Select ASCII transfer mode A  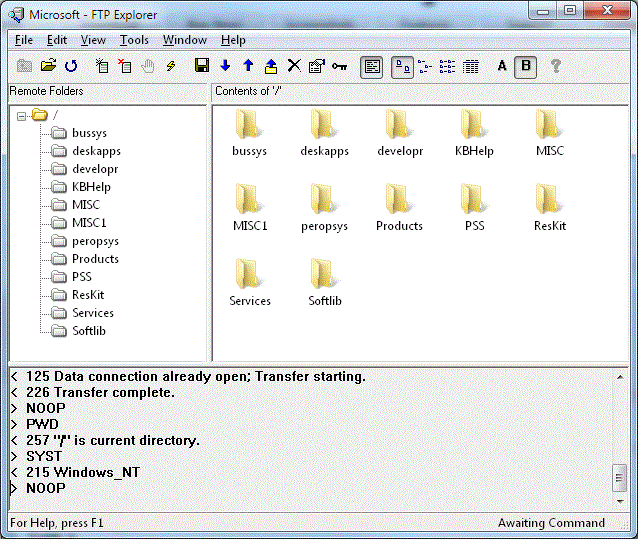502,66
